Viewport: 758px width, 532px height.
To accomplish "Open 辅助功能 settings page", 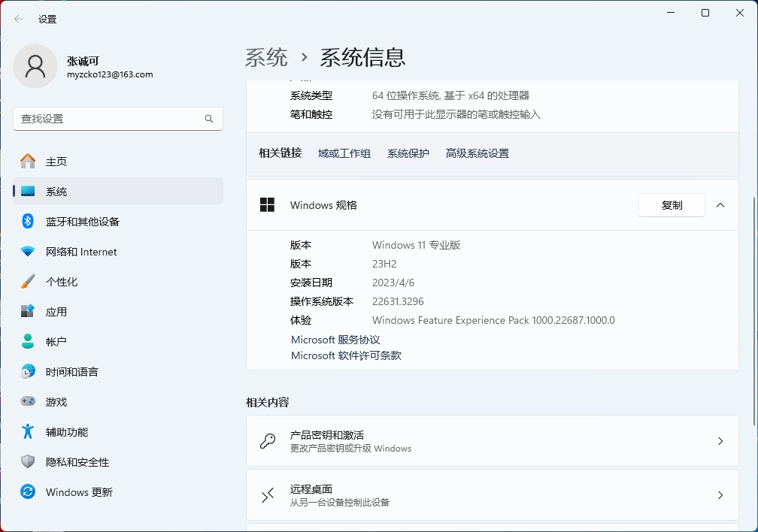I will pos(118,432).
